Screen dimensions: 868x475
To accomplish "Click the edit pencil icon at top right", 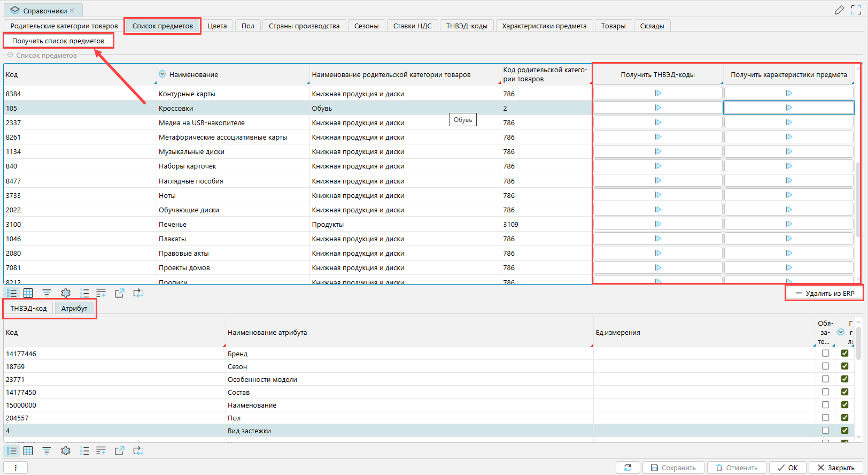I will coord(839,10).
